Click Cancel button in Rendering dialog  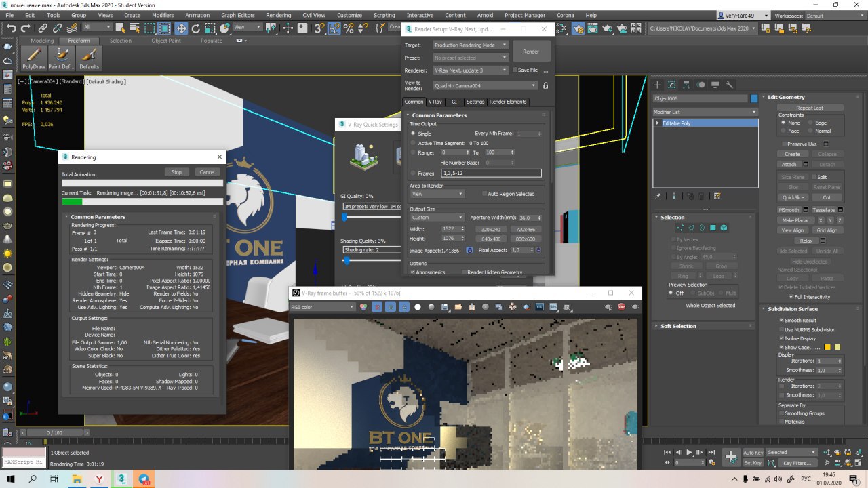pyautogui.click(x=207, y=172)
